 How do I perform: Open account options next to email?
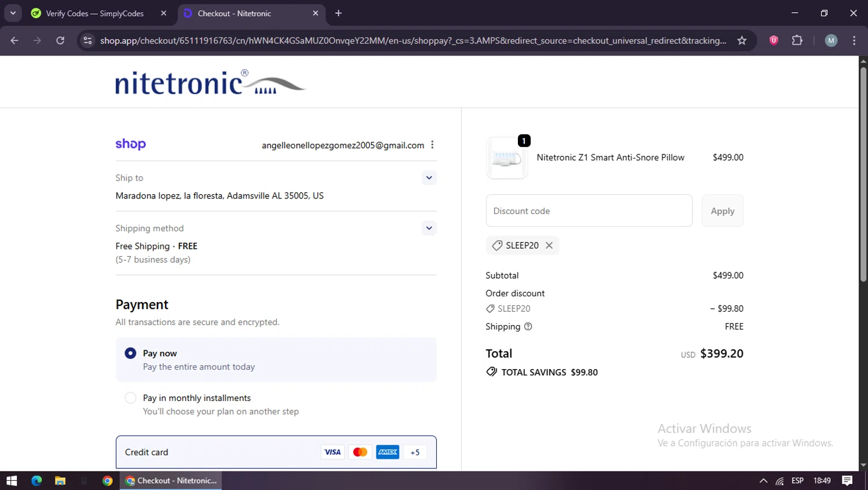[x=432, y=145]
